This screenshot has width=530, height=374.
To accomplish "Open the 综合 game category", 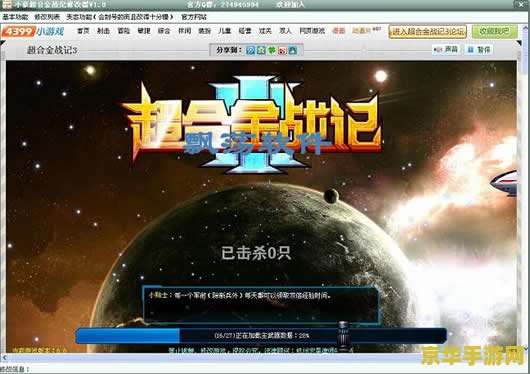I will [x=164, y=31].
